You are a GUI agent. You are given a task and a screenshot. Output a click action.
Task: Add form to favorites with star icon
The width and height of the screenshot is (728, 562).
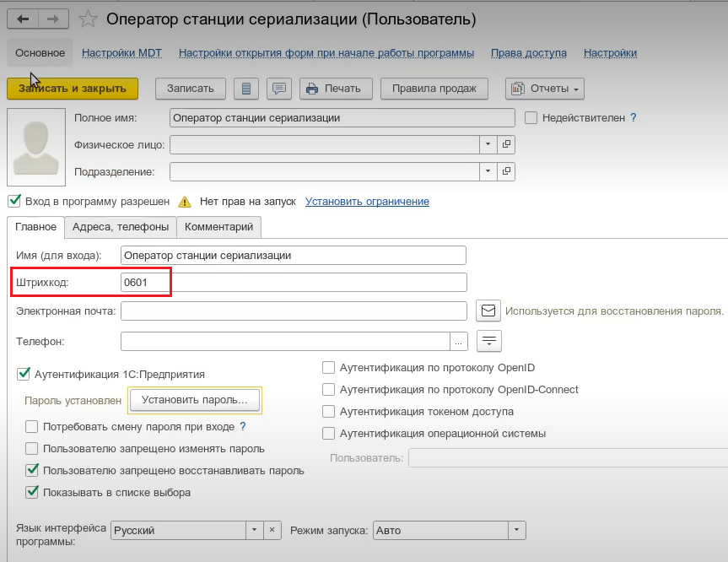pyautogui.click(x=86, y=19)
